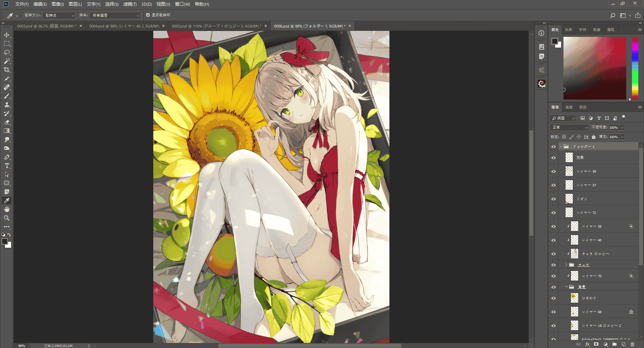Screen dimensions: 644x348
Task: Switch to the 通道 panel tab
Action: coord(569,107)
